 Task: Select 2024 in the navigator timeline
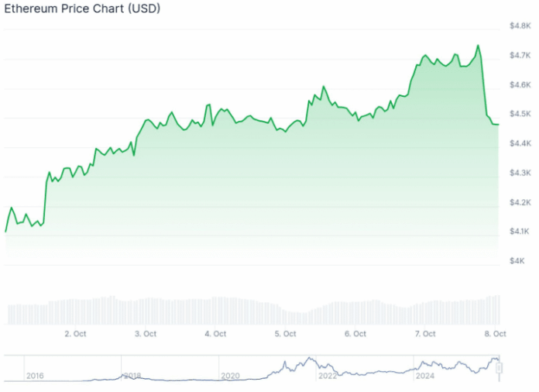tap(424, 376)
